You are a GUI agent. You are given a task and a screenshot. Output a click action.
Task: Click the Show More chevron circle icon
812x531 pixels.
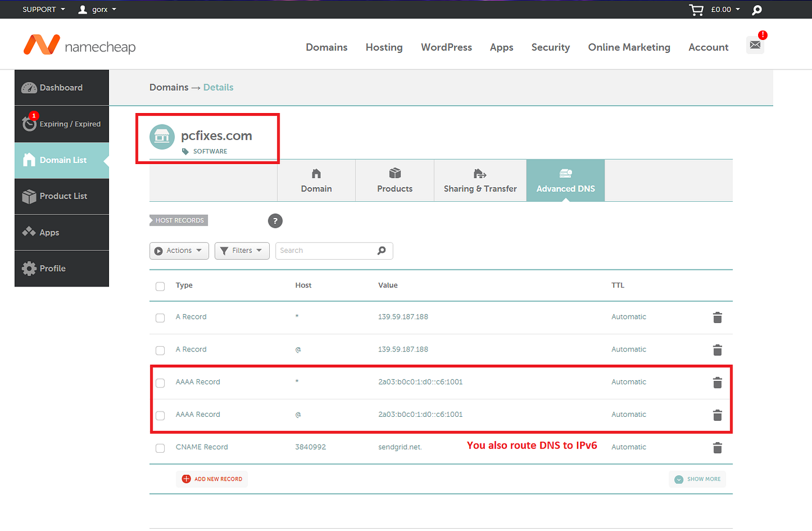coord(679,479)
